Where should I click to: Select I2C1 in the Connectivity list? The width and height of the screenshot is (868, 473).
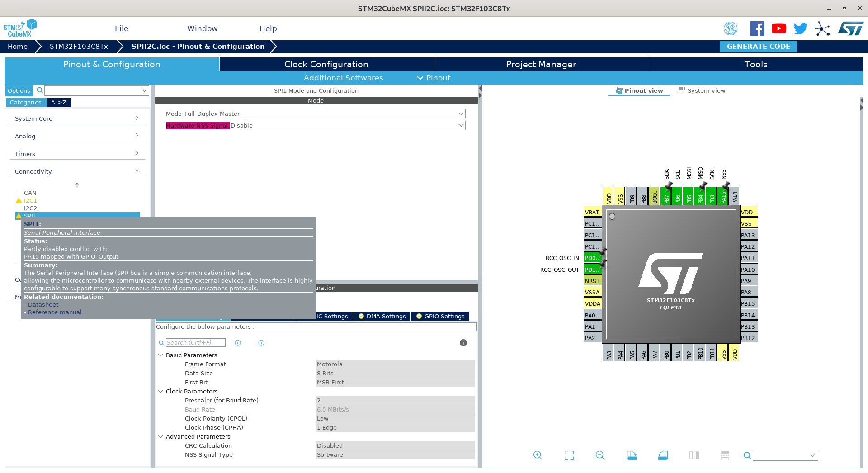[30, 200]
